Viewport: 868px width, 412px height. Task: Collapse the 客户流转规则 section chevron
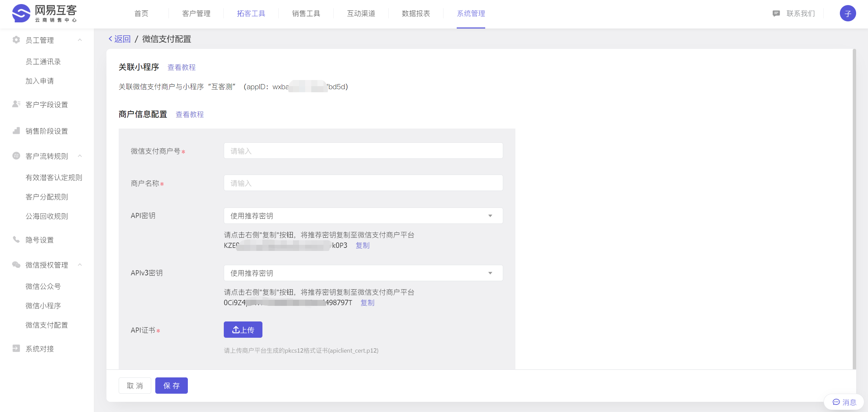tap(80, 156)
